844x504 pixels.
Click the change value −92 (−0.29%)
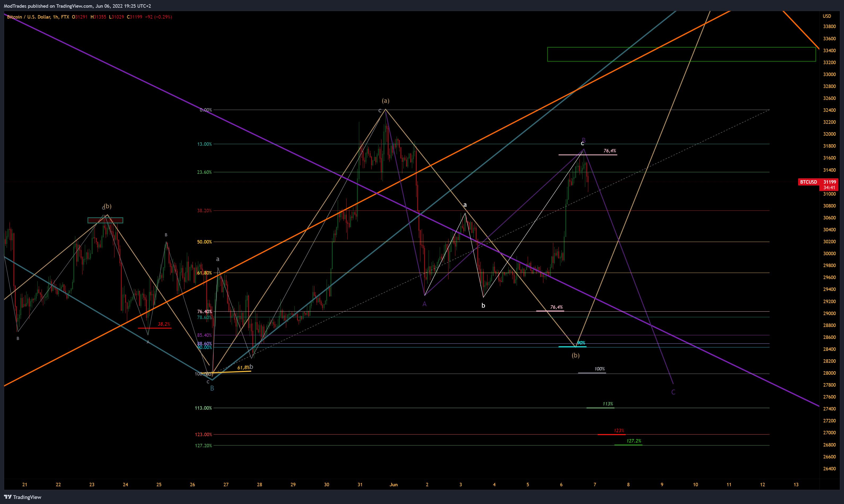pos(159,17)
